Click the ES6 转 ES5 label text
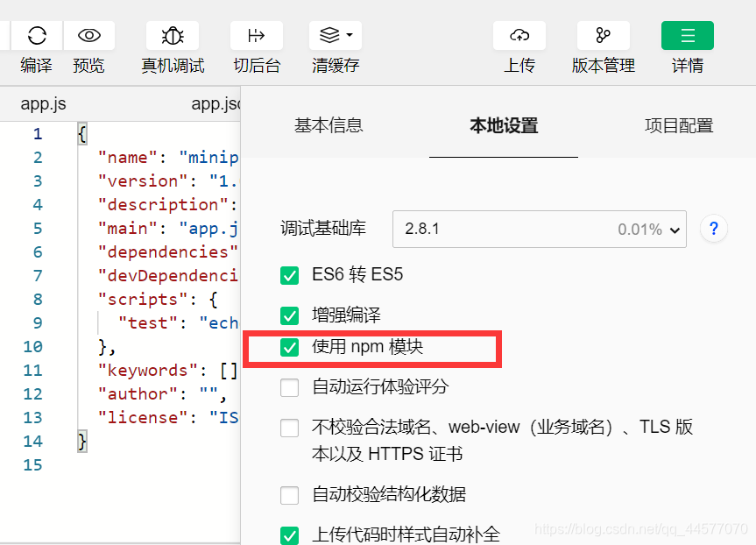756x545 pixels. click(x=357, y=275)
